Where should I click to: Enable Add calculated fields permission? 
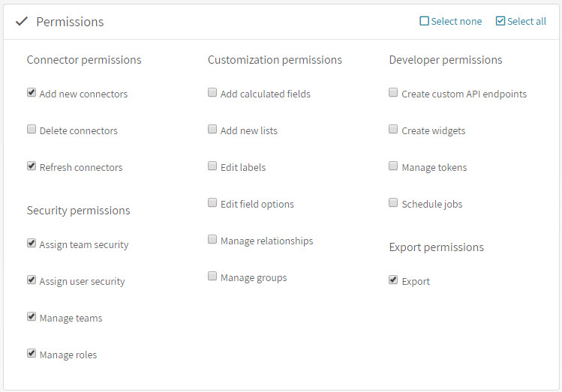click(x=212, y=92)
